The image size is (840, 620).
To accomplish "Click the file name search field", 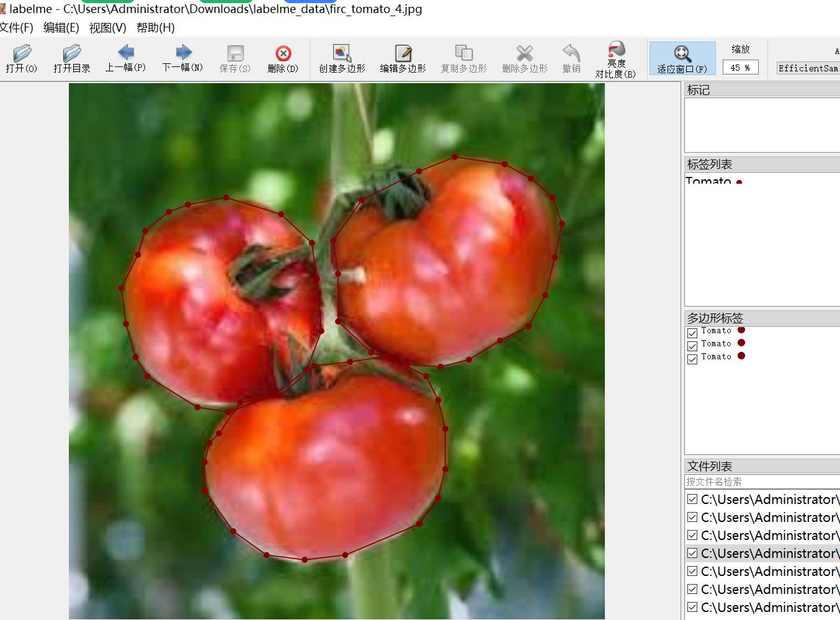I will (x=761, y=482).
